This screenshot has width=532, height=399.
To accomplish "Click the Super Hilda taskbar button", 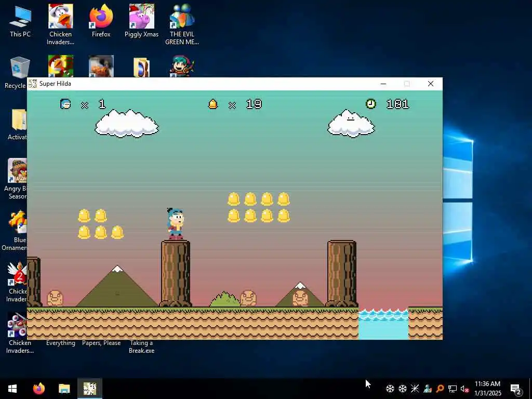I will pyautogui.click(x=90, y=389).
